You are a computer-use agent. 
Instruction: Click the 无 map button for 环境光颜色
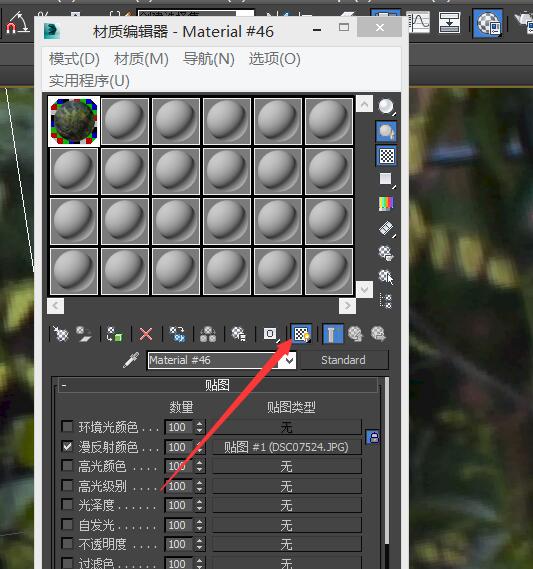(287, 427)
